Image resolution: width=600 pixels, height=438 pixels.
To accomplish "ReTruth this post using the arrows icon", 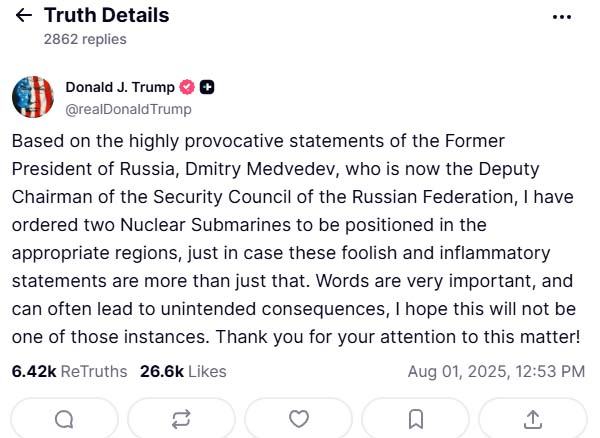I will pyautogui.click(x=181, y=418).
